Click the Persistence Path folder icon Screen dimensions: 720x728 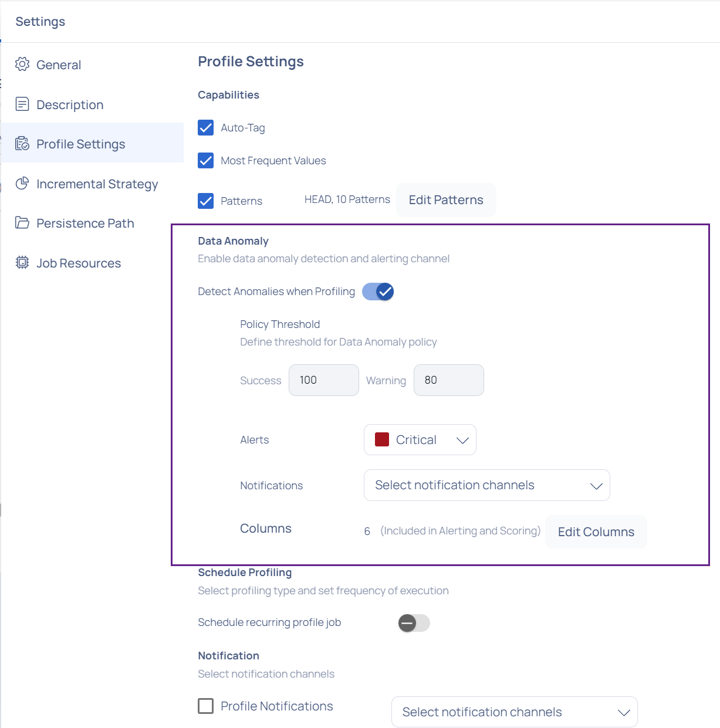click(x=22, y=223)
